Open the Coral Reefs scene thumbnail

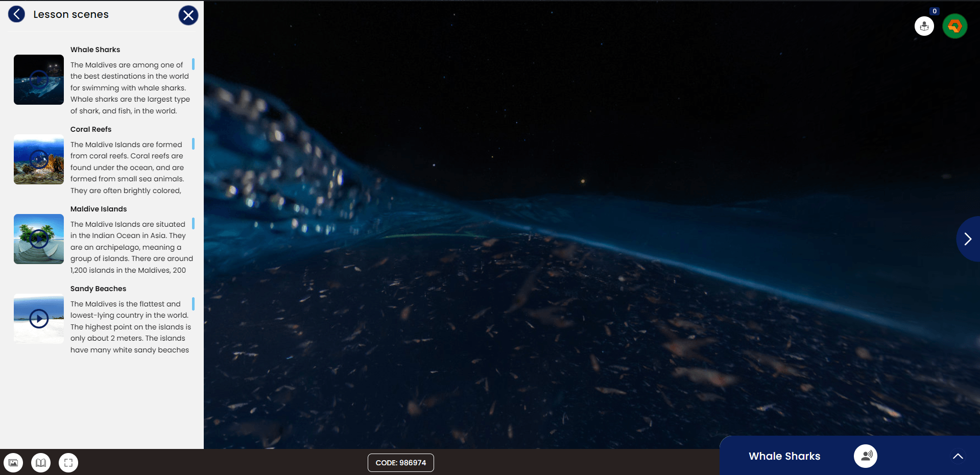tap(39, 159)
